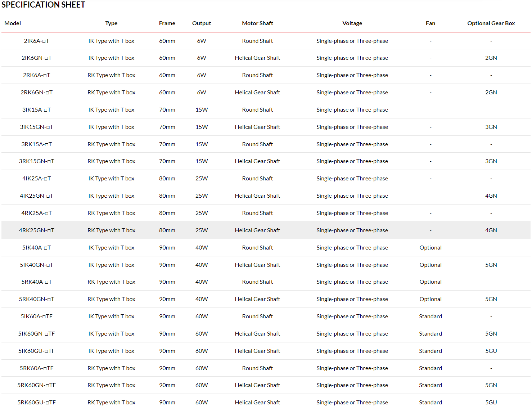This screenshot has width=532, height=413.
Task: Click 5GU gear box in 5RK60GU-□TF row
Action: point(491,403)
